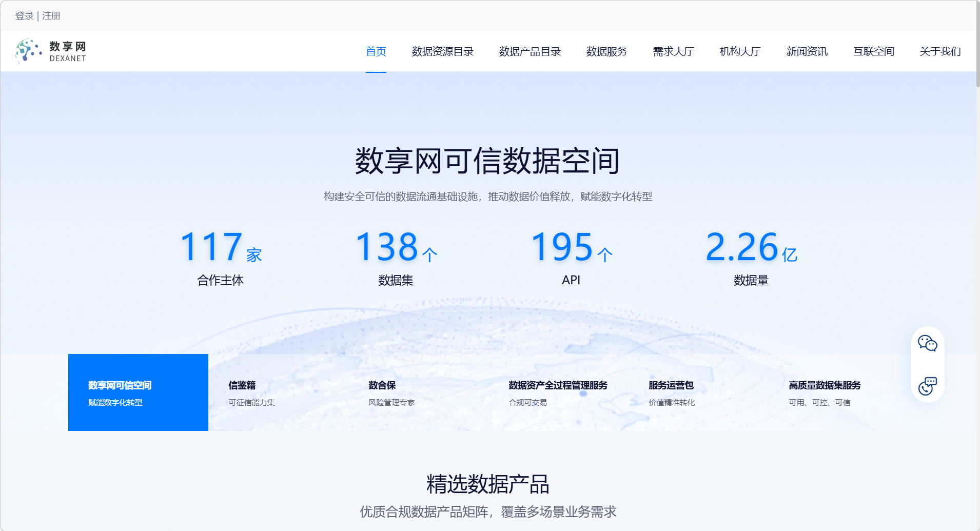Open 数据服务 navigation item
This screenshot has width=980, height=531.
[606, 51]
